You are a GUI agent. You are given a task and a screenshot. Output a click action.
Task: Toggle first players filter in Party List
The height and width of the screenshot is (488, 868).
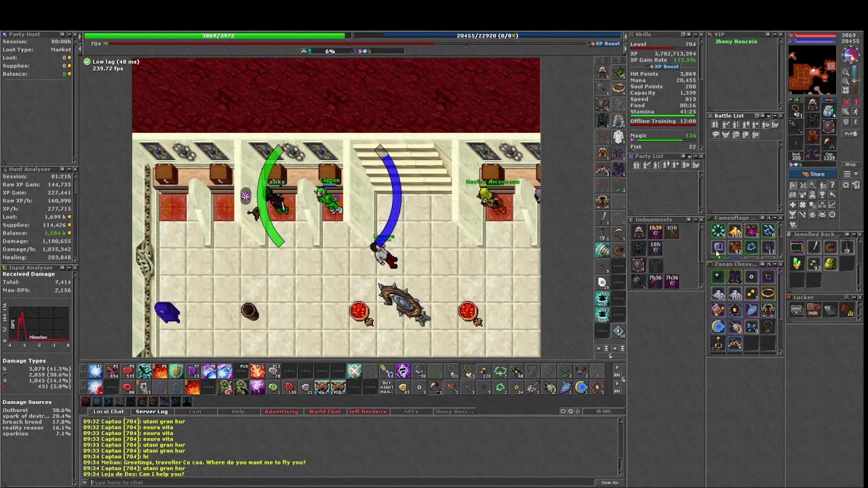[636, 165]
